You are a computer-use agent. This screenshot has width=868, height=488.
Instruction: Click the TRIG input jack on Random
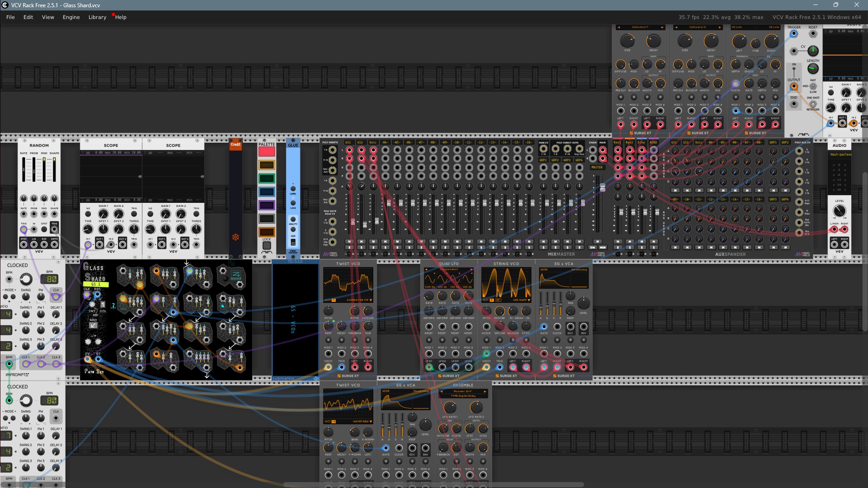(23, 229)
